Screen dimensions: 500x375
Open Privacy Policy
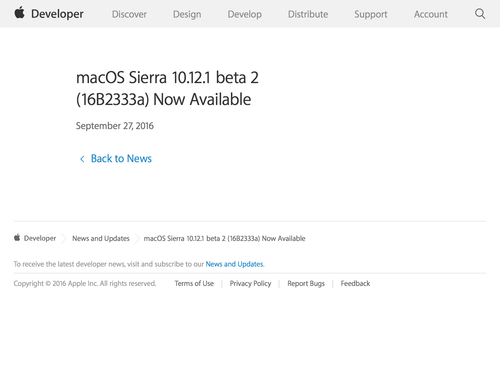click(x=250, y=283)
